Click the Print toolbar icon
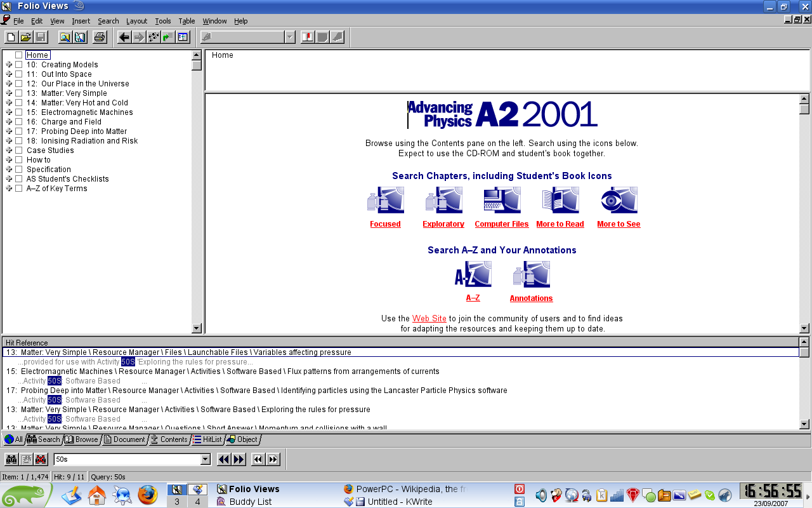Screen dimensions: 812x508 pyautogui.click(x=100, y=37)
